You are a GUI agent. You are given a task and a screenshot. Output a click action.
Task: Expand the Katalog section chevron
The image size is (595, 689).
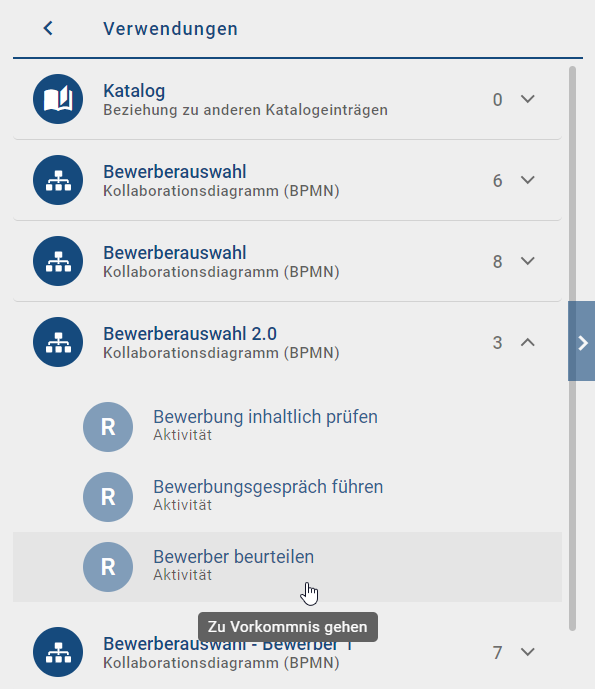[528, 99]
